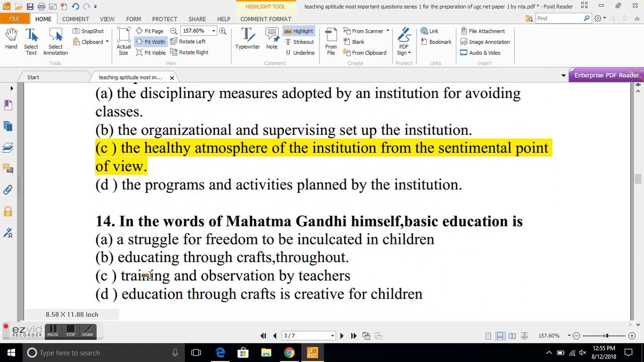Go to the first page
The width and height of the screenshot is (644, 362).
pyautogui.click(x=263, y=336)
